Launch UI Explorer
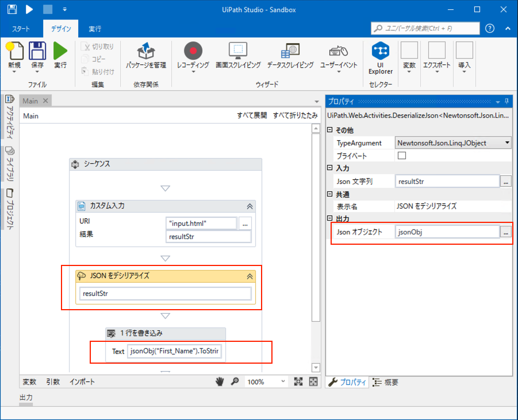Image resolution: width=518 pixels, height=420 pixels. tap(381, 58)
